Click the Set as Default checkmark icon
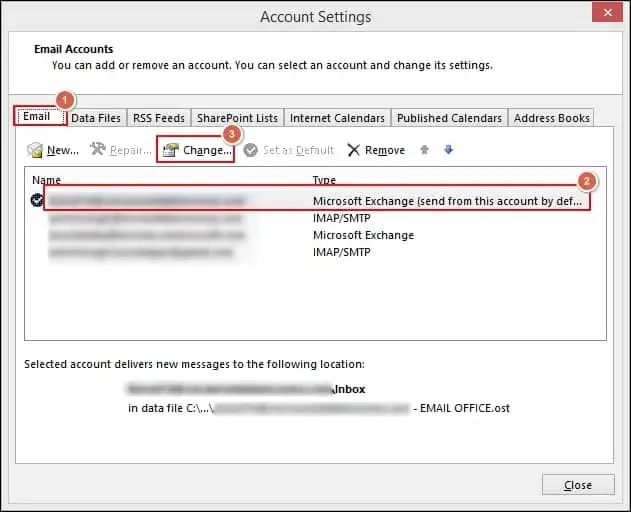The image size is (631, 512). 250,150
